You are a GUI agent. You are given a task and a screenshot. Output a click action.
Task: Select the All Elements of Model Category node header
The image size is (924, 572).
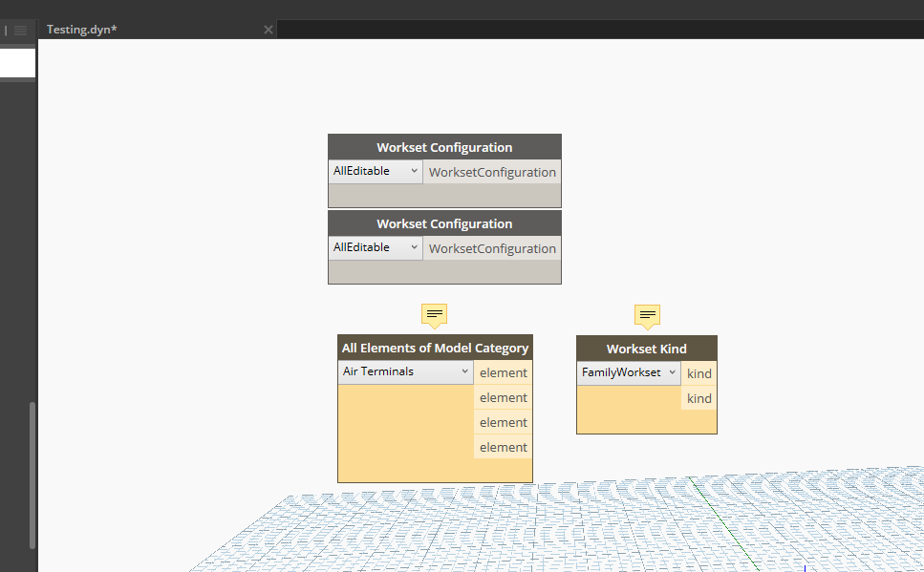pyautogui.click(x=435, y=348)
